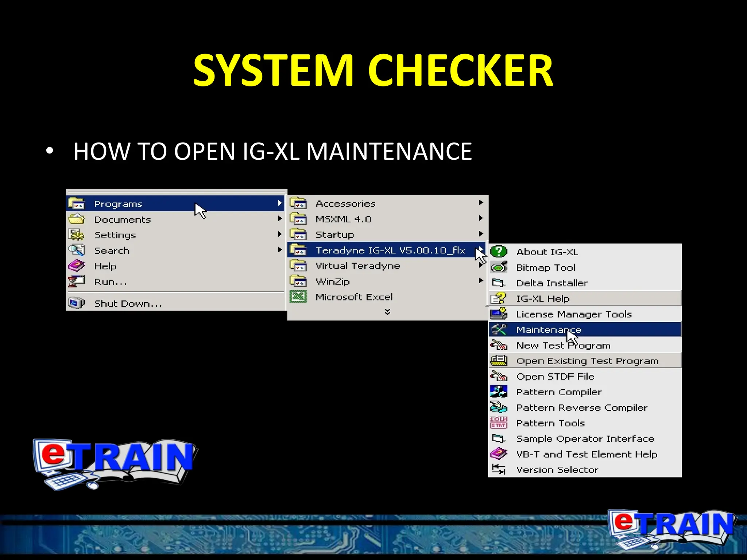Open the Bitmap Tool entry

pyautogui.click(x=585, y=267)
